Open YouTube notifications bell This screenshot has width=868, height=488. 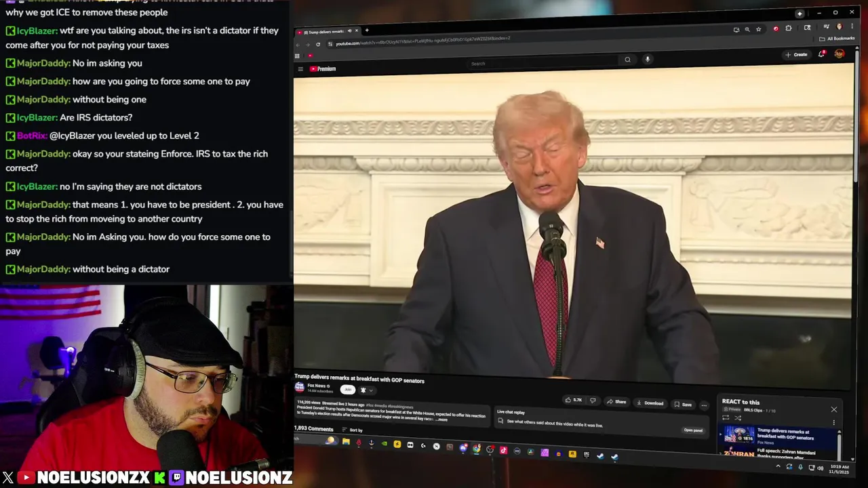tap(821, 54)
